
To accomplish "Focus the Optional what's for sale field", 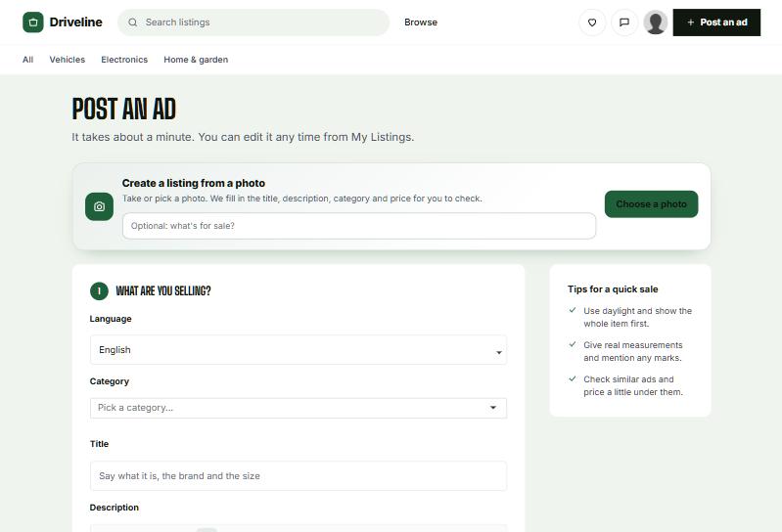I will tap(359, 226).
